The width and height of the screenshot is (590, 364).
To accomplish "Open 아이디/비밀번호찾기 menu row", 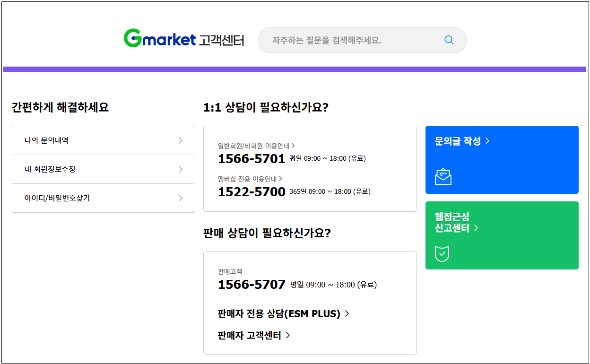I will point(104,198).
